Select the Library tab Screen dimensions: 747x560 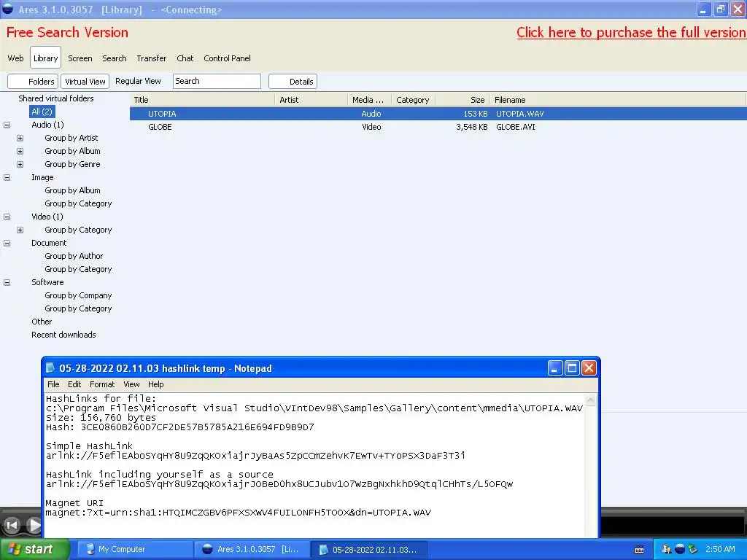pyautogui.click(x=46, y=58)
